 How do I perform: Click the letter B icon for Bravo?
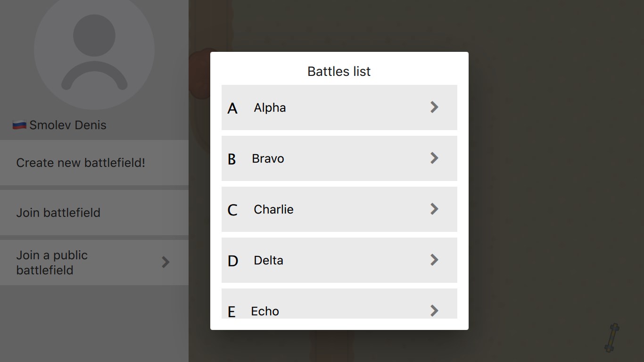tap(231, 159)
